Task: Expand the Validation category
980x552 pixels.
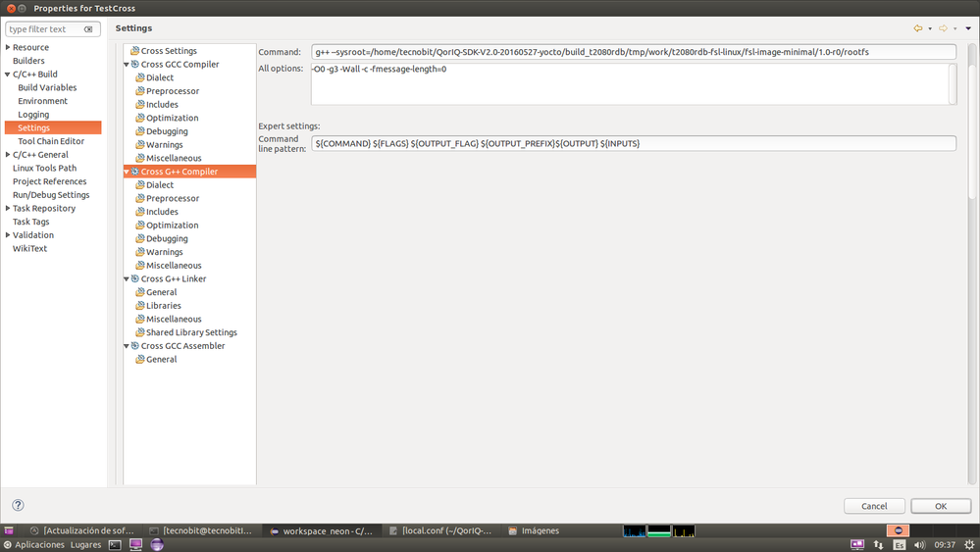Action: tap(8, 235)
